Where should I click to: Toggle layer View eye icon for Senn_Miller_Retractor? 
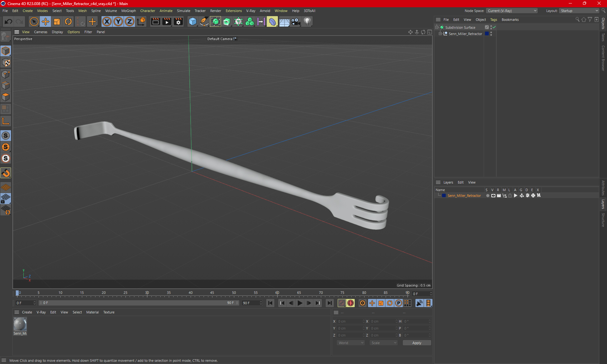[493, 196]
